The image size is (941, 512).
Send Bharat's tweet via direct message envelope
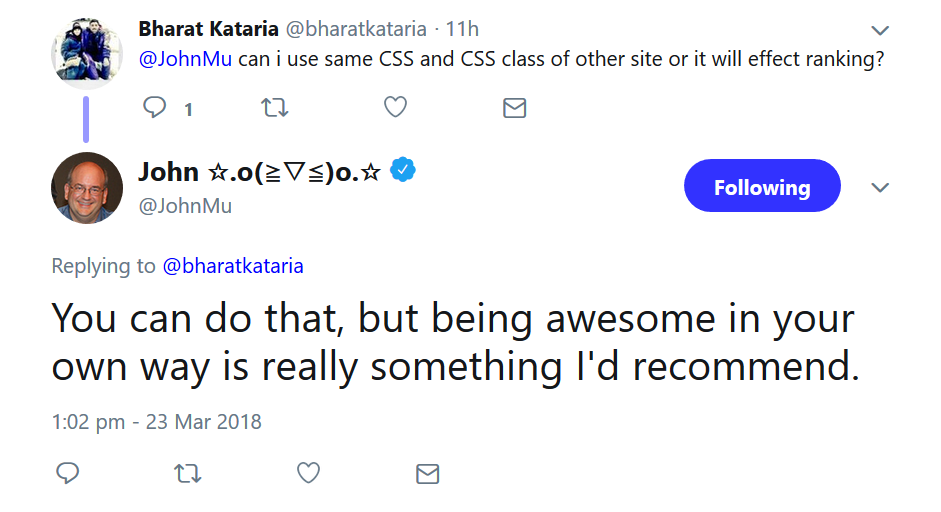click(x=514, y=108)
